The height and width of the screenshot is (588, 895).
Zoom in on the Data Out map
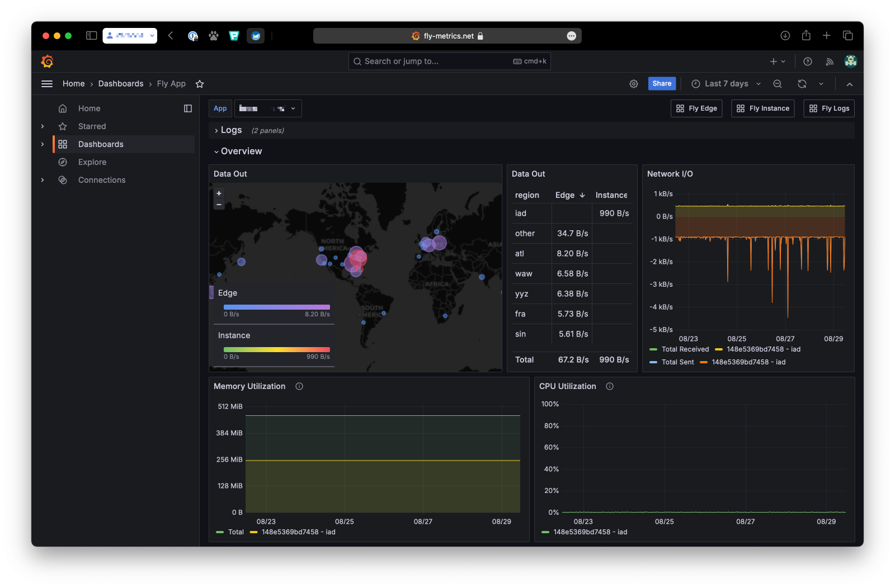tap(219, 193)
